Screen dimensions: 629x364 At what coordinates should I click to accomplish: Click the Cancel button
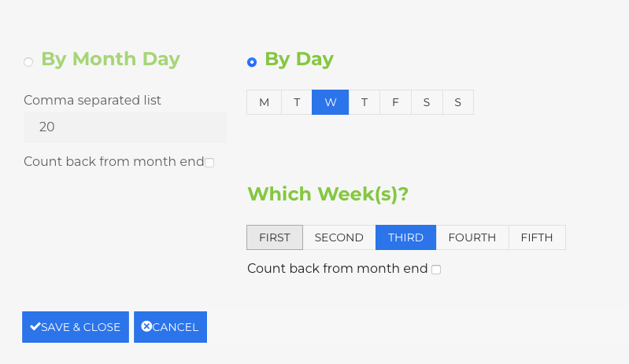[171, 327]
